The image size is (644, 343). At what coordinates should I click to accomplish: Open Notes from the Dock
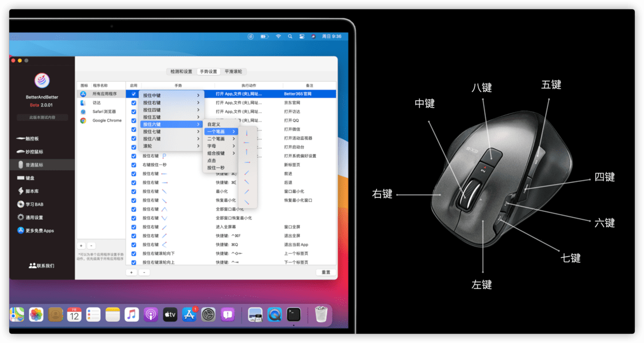tap(113, 315)
